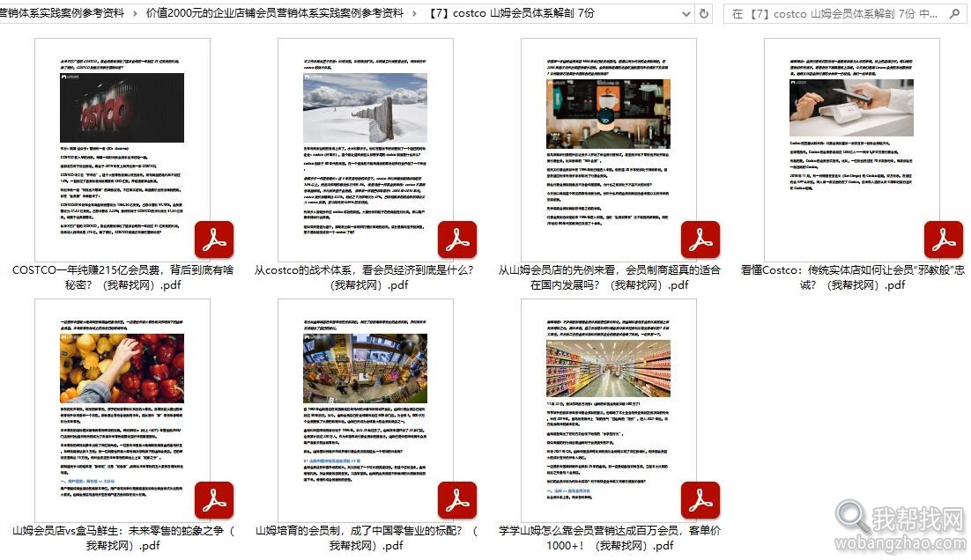
Task: Expand the breadcrumb chevron before 价值2000元
Action: pos(135,13)
